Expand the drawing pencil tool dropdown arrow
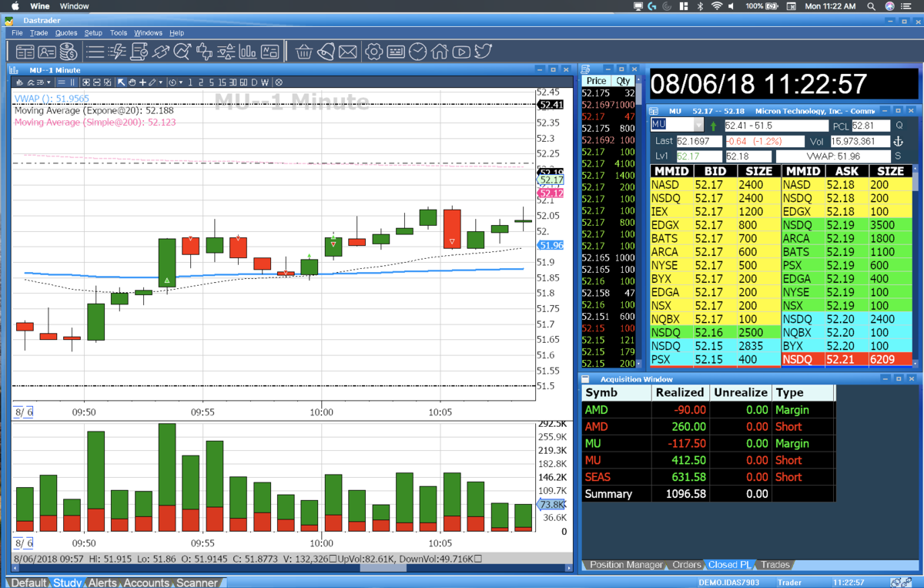The width and height of the screenshot is (924, 588). pyautogui.click(x=161, y=82)
